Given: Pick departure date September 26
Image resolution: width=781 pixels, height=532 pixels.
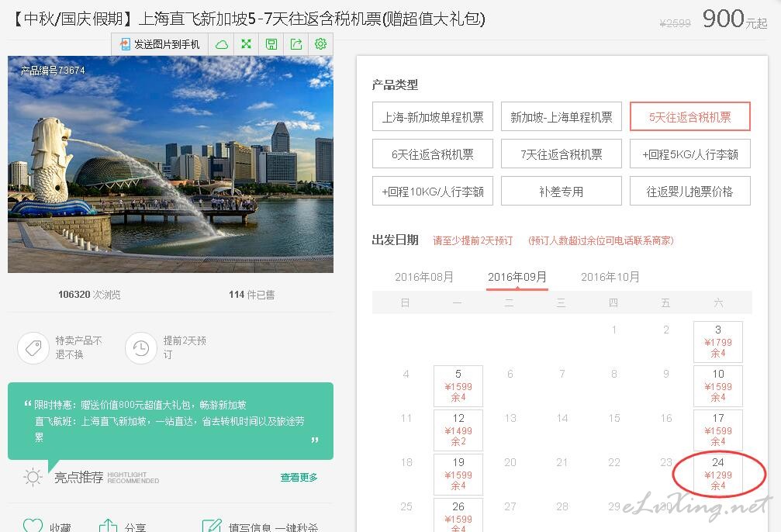Looking at the screenshot, I should 458,515.
